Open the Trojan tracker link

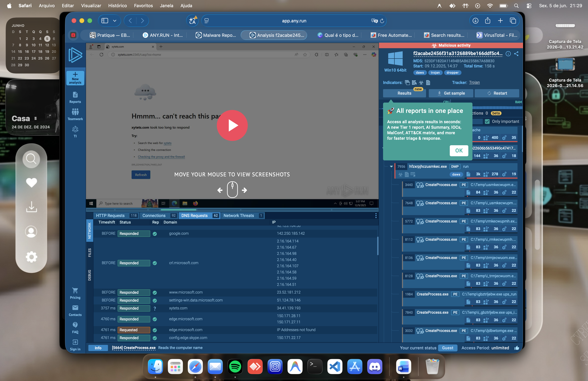(x=474, y=83)
